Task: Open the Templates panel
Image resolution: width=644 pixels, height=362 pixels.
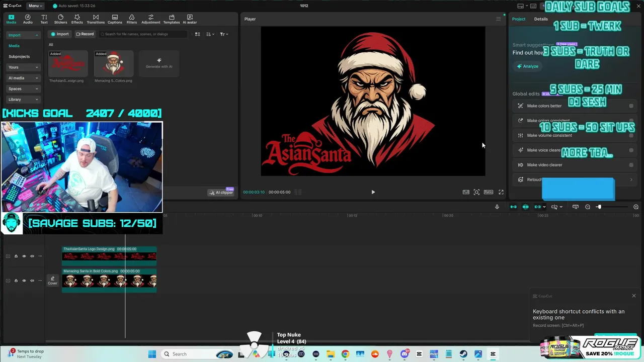Action: tap(172, 19)
